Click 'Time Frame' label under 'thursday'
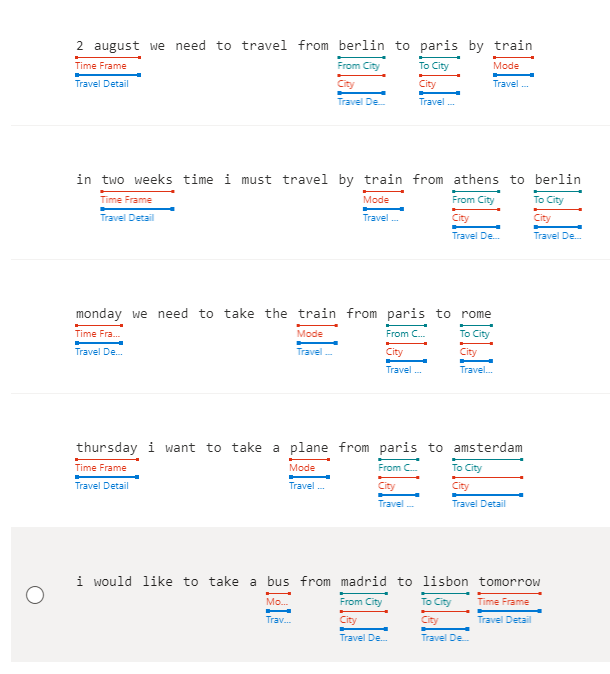The image size is (610, 674). (x=101, y=468)
